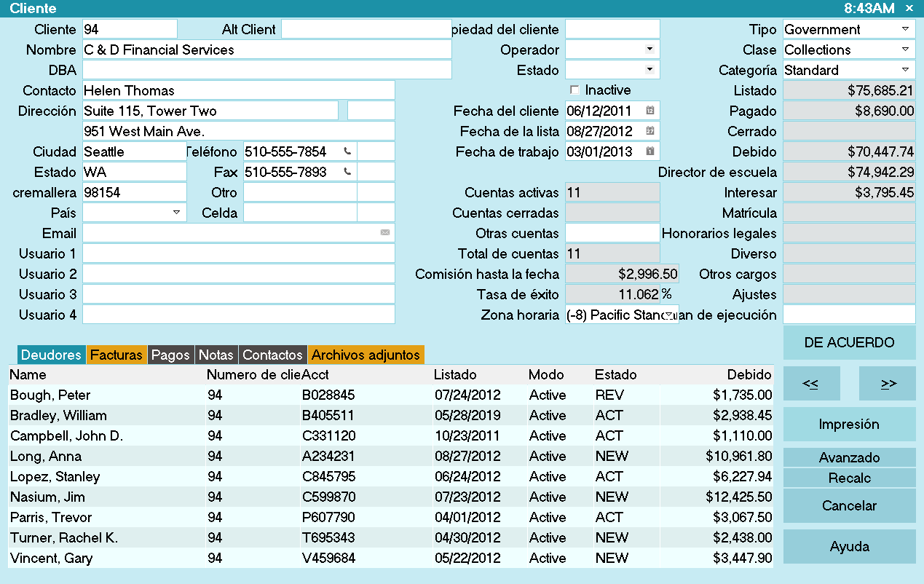Click the Alt Client input field

coord(366,29)
